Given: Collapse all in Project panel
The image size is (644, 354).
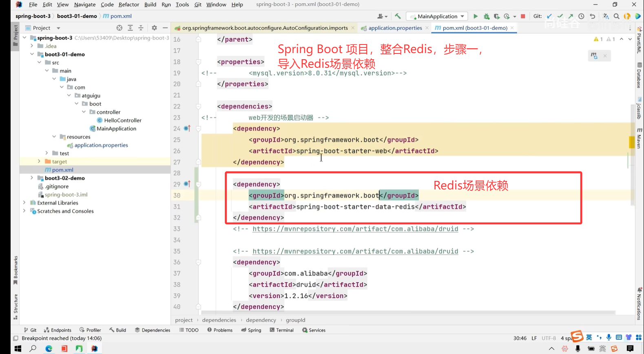Looking at the screenshot, I should tap(141, 28).
